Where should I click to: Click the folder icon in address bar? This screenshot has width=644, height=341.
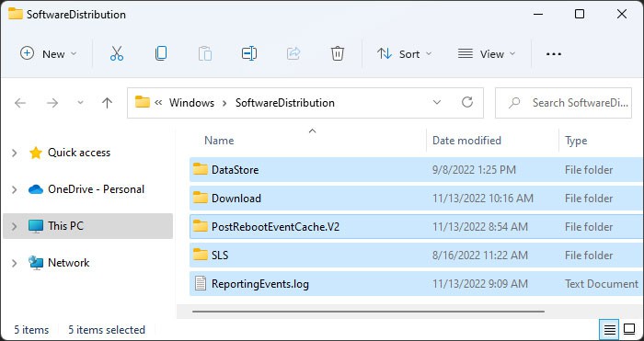(142, 102)
